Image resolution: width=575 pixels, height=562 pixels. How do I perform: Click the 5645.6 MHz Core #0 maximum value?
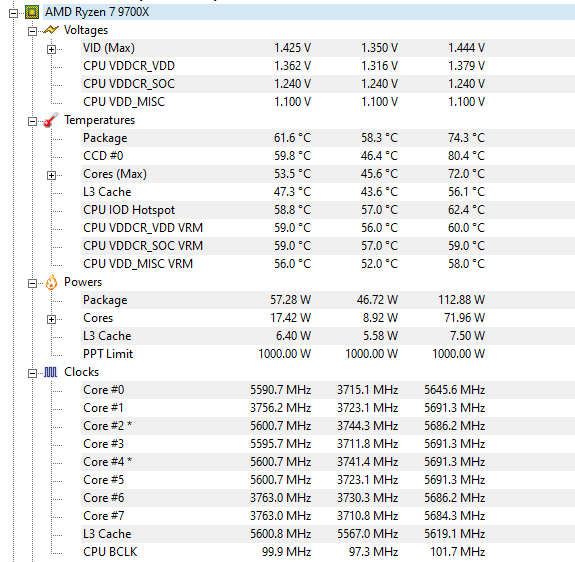pyautogui.click(x=455, y=390)
